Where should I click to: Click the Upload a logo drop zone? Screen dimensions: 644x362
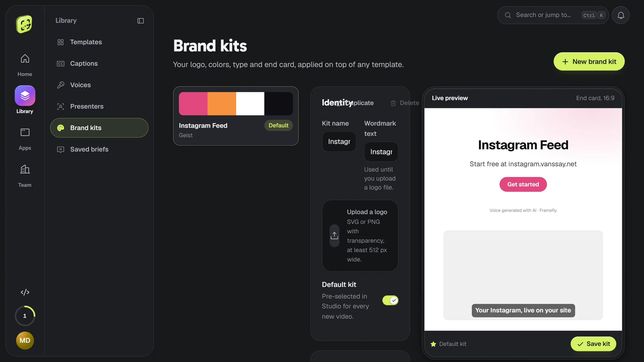(360, 236)
